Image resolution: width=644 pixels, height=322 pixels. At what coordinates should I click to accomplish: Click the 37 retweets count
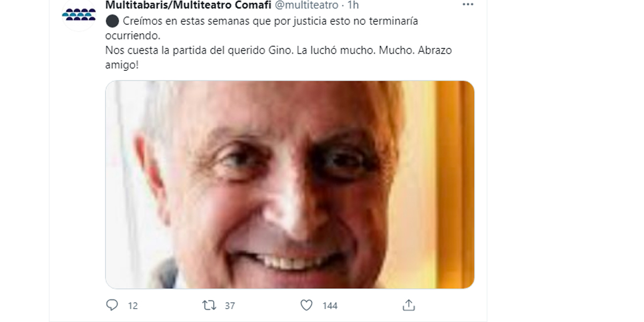coord(230,305)
